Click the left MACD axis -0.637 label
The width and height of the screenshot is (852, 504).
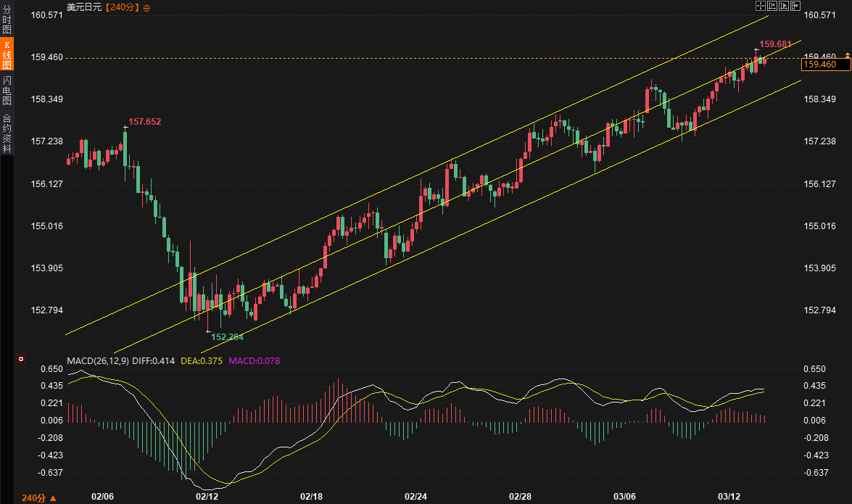pyautogui.click(x=51, y=473)
